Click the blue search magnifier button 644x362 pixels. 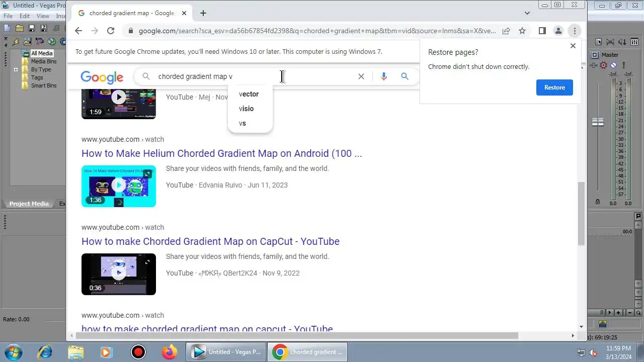point(405,76)
